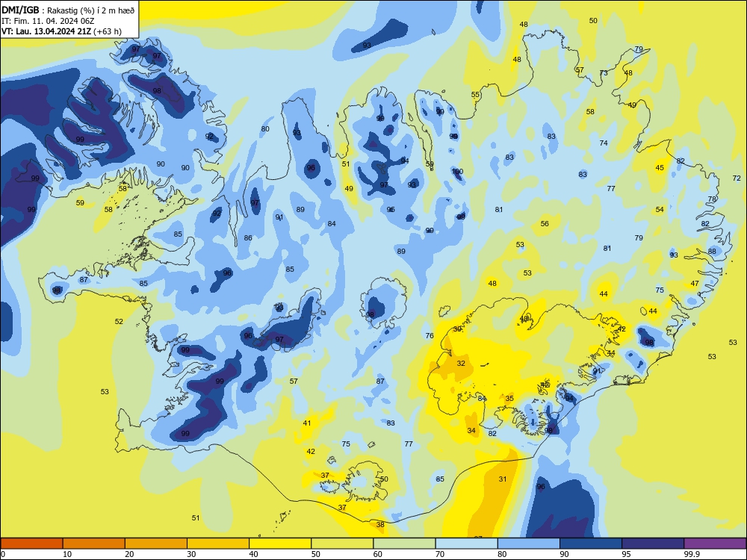Click the header line 'DMI/IGB : Rakastig (%)'
Viewport: 747px width, 560px height.
click(x=69, y=10)
